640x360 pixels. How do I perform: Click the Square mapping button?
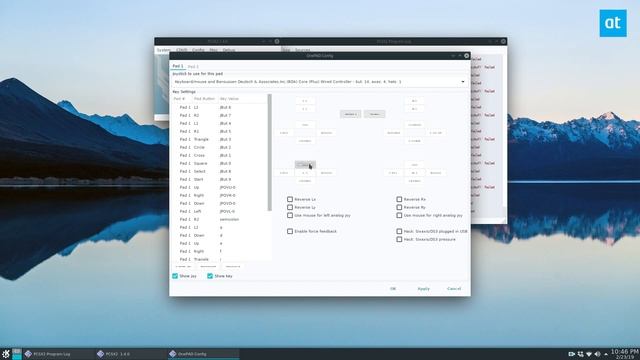pos(393,133)
